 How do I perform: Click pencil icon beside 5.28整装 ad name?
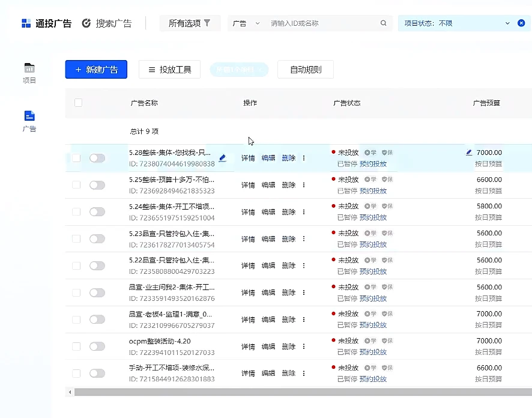coord(222,158)
